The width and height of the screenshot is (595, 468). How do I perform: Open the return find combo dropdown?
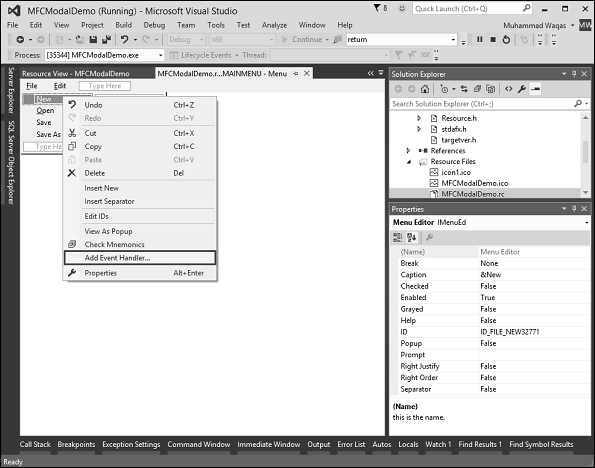[453, 39]
